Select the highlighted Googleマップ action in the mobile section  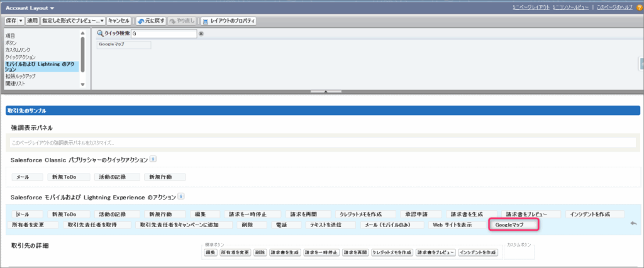point(514,225)
